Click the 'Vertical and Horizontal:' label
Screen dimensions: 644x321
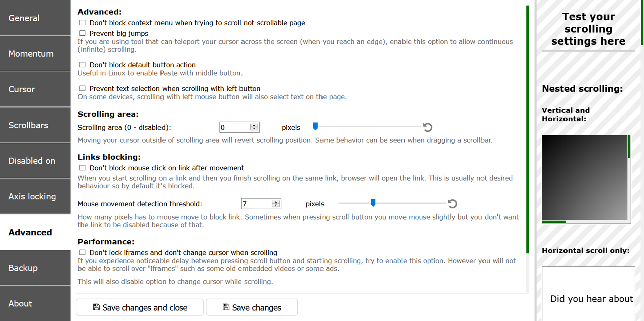tap(566, 114)
